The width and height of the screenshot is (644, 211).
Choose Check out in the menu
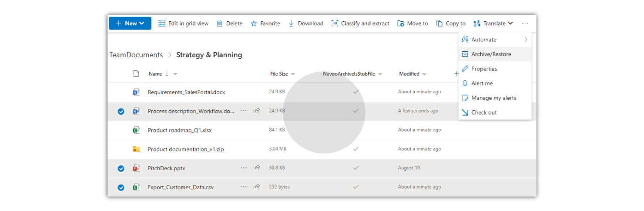pyautogui.click(x=484, y=112)
